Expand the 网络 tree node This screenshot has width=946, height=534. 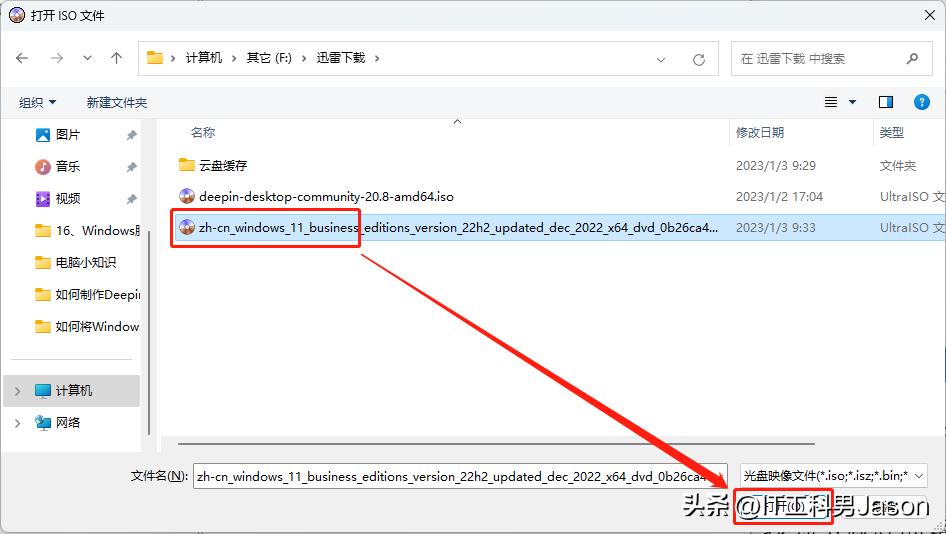17,423
